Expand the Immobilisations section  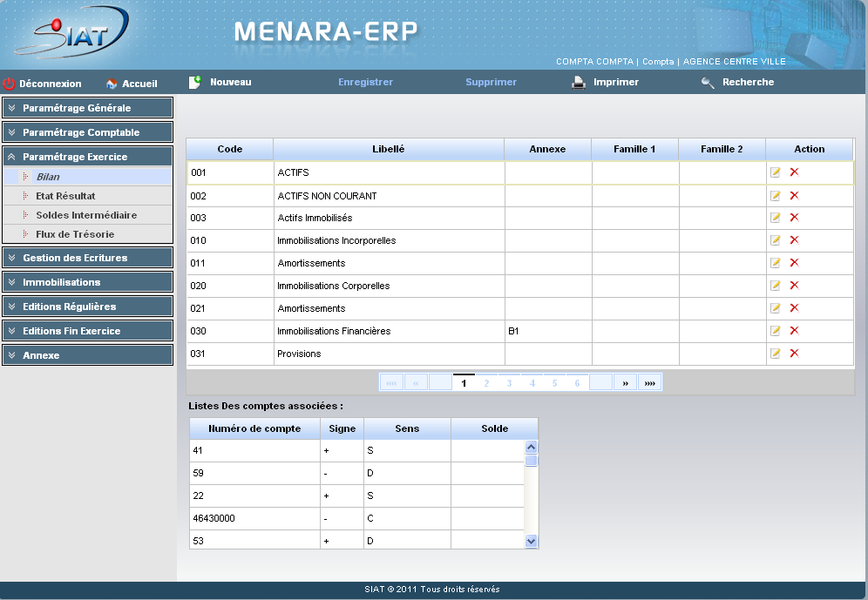(87, 282)
